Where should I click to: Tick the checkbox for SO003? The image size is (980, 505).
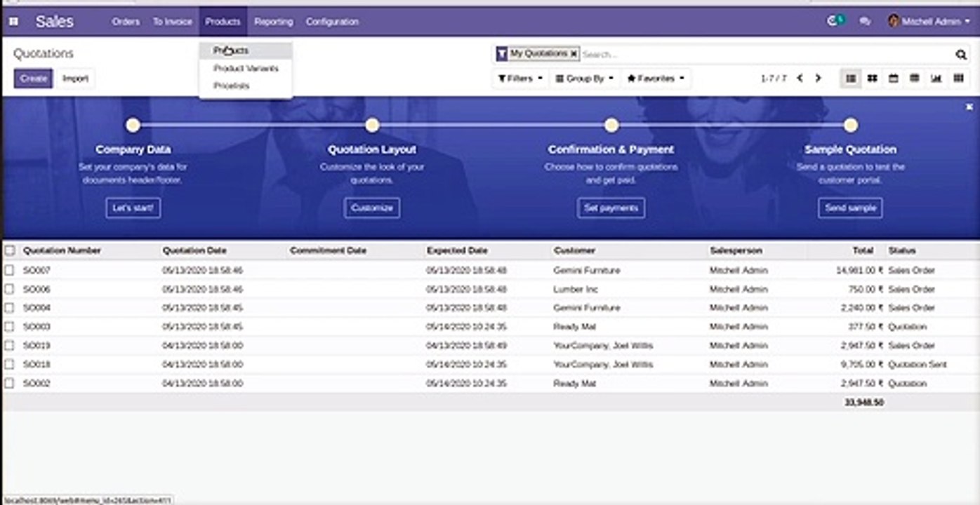pyautogui.click(x=10, y=327)
